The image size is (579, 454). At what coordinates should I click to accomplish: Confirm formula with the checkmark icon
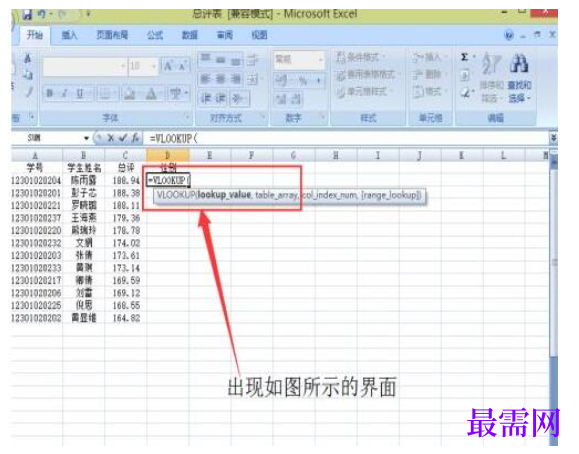(122, 138)
